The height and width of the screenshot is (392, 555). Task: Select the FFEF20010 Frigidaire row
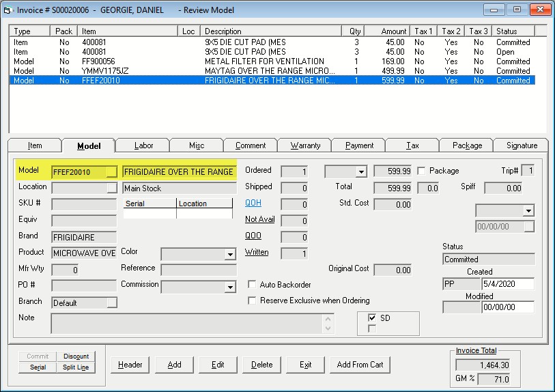(272, 81)
